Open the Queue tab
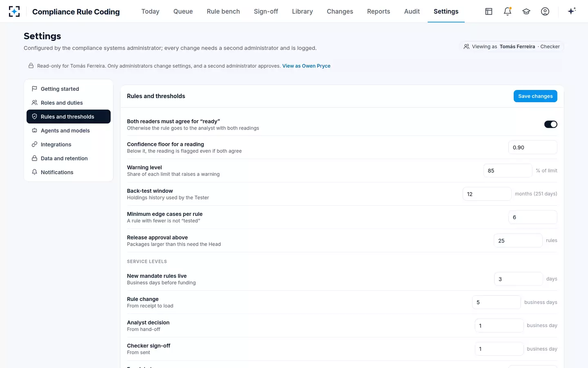 click(x=183, y=11)
